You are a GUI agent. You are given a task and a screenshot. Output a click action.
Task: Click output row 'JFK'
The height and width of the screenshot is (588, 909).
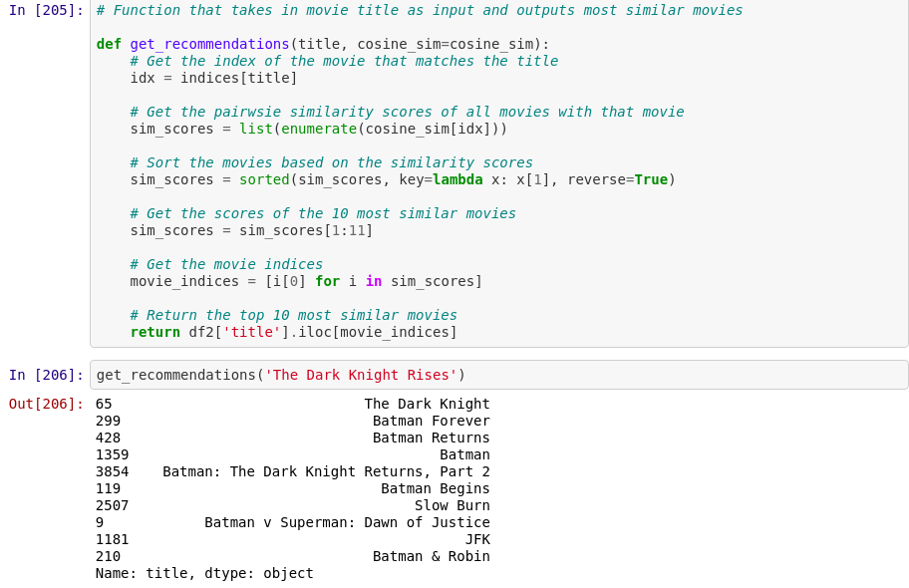[293, 540]
